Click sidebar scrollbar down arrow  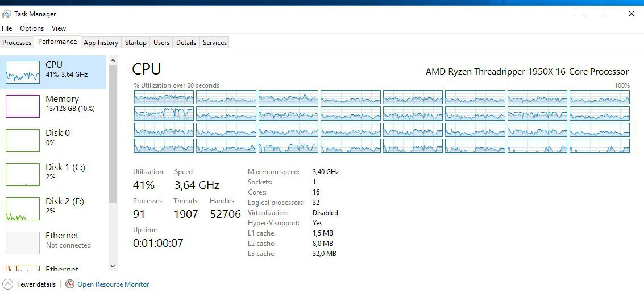[x=113, y=266]
